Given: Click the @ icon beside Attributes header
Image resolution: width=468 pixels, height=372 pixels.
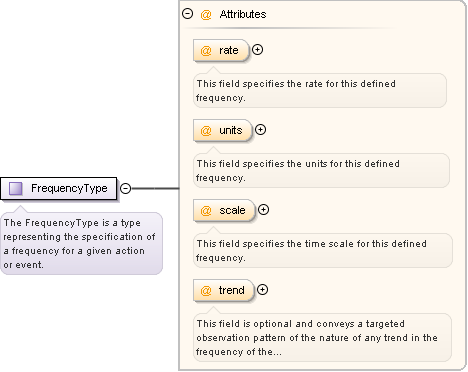Looking at the screenshot, I should [206, 15].
